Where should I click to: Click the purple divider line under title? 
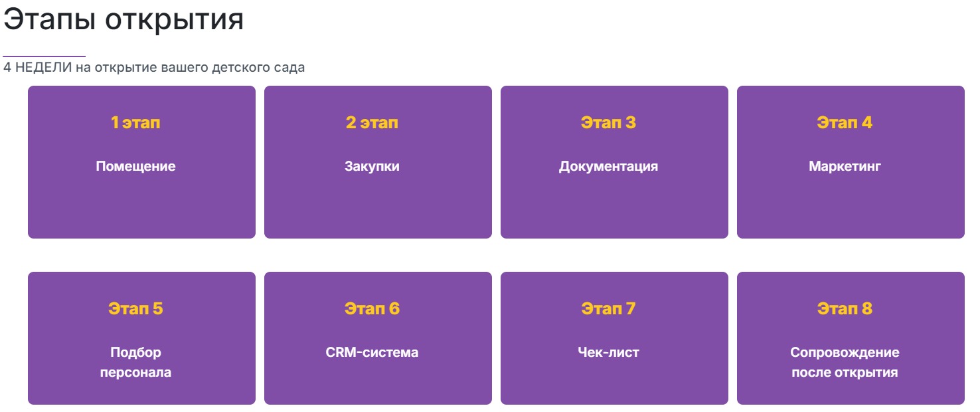pos(44,56)
